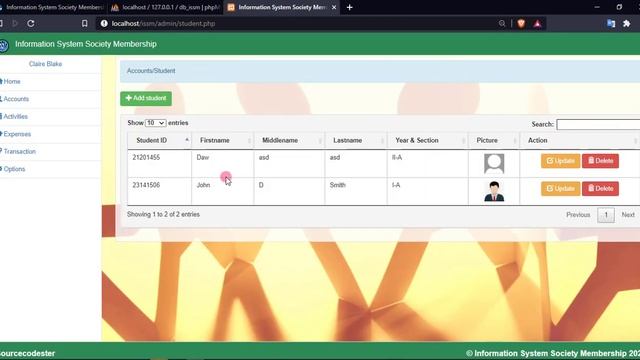Click the browser forward arrow icon
This screenshot has width=640, height=360.
pos(15,24)
